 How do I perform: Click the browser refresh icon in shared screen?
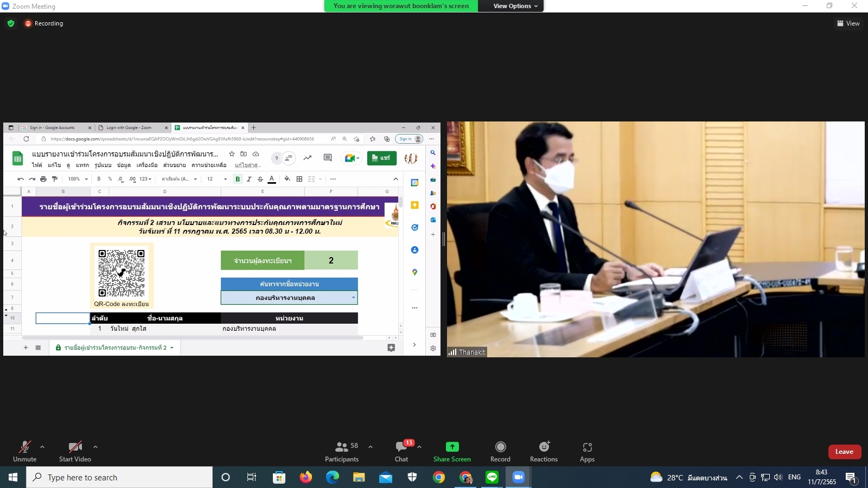tap(26, 139)
